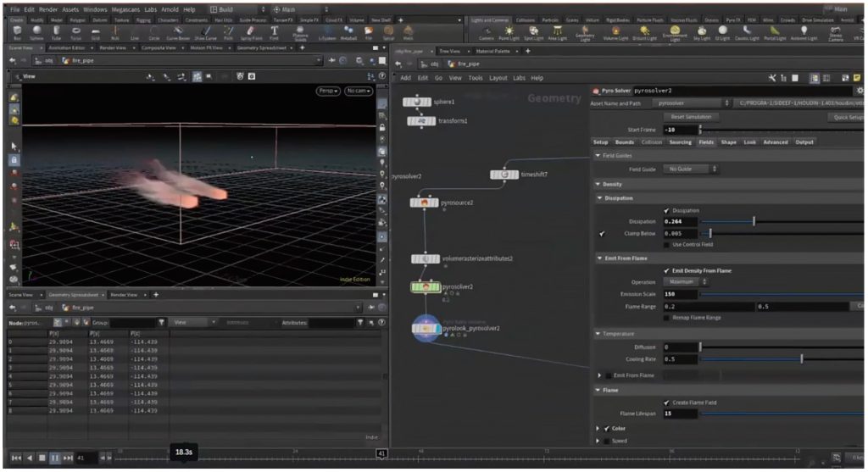Add an Area Light from shelf
This screenshot has height=472, width=868.
click(558, 33)
